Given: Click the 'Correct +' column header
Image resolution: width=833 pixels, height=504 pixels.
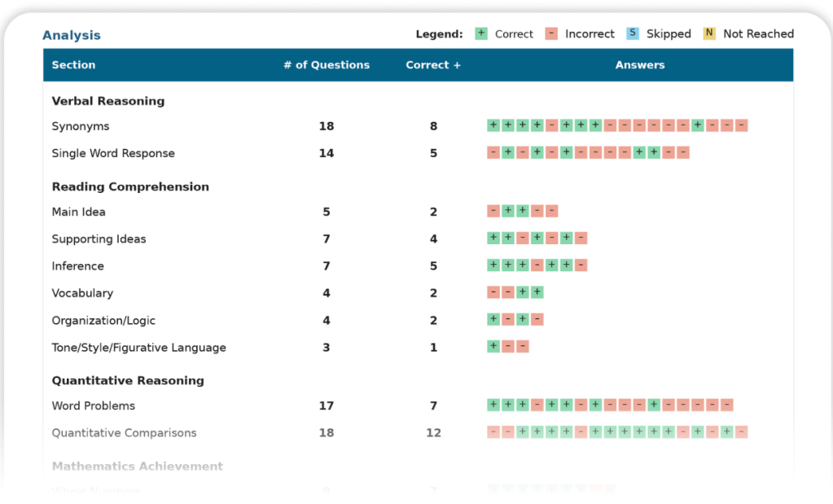Looking at the screenshot, I should (x=433, y=65).
